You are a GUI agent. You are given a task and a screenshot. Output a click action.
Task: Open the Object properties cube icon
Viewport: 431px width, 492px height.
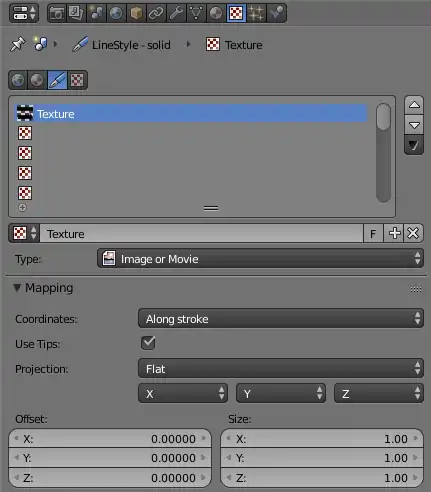(136, 13)
